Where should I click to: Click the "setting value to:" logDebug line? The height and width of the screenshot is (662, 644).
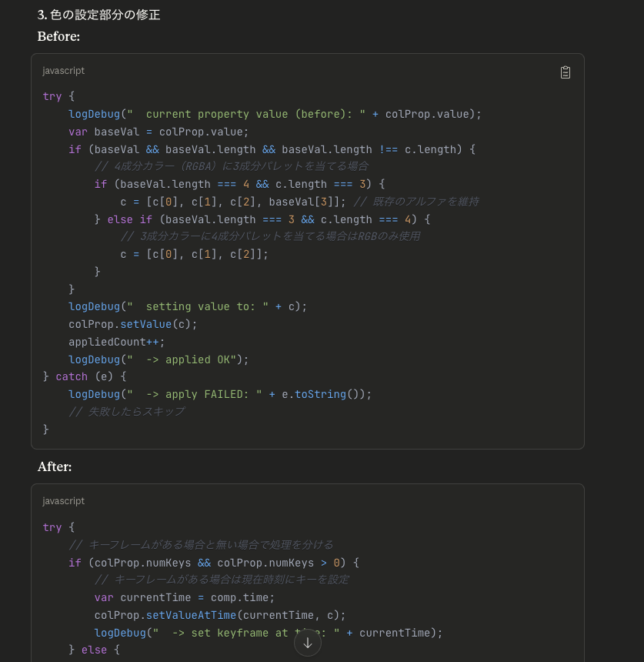coord(188,306)
